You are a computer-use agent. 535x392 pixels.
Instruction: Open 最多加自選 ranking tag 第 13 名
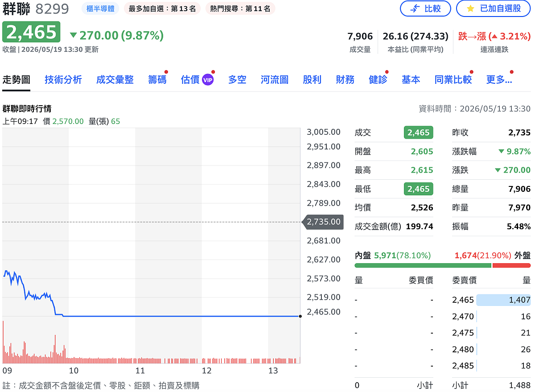162,8
